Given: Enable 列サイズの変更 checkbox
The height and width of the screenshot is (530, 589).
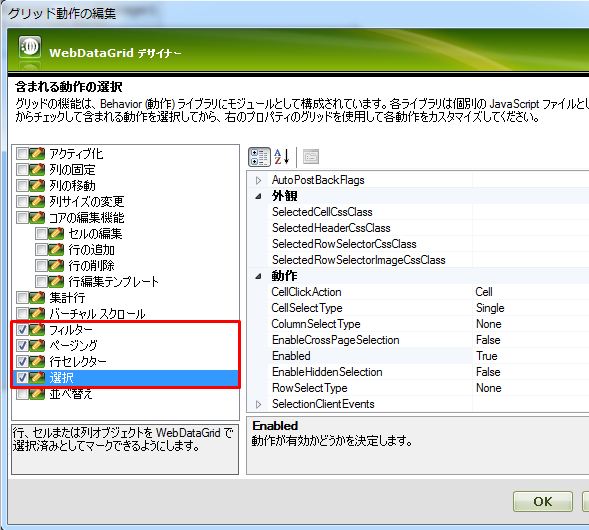Looking at the screenshot, I should pyautogui.click(x=22, y=201).
